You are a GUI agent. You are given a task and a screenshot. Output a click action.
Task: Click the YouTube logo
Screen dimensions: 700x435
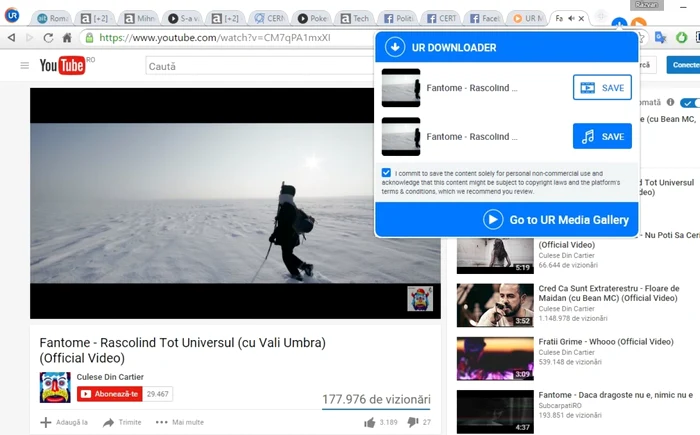[x=62, y=66]
